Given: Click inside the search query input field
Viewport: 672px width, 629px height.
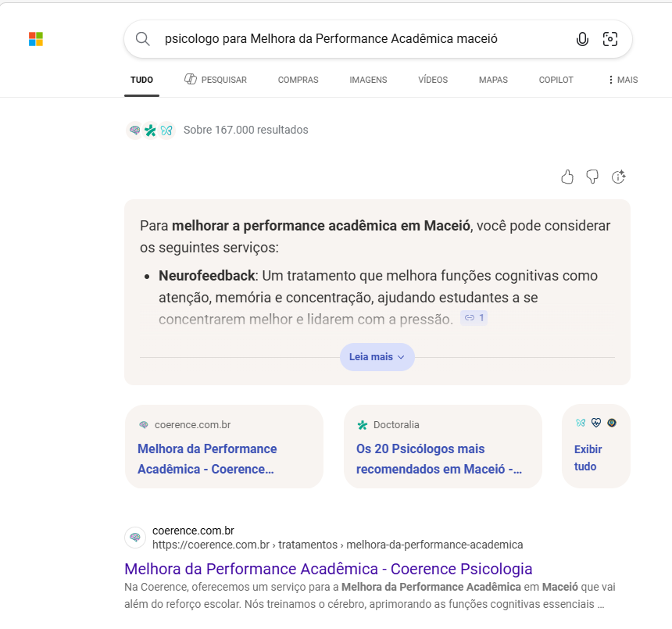Looking at the screenshot, I should click(331, 39).
